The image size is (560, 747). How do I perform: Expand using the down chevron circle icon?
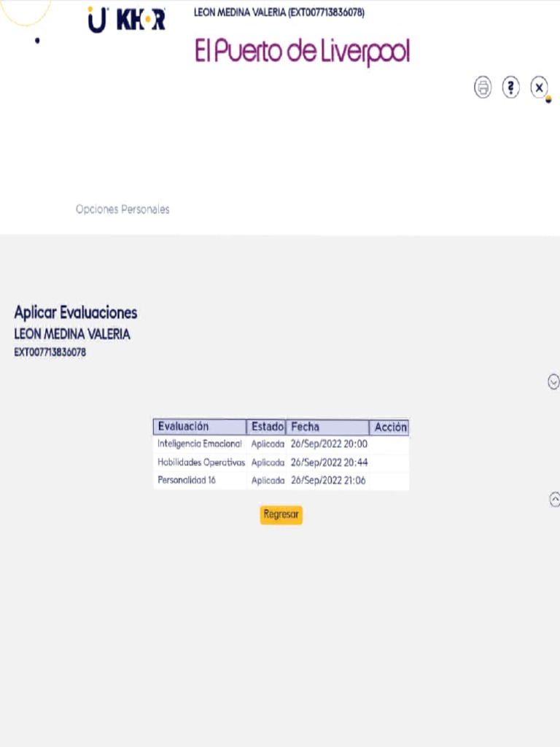click(553, 381)
